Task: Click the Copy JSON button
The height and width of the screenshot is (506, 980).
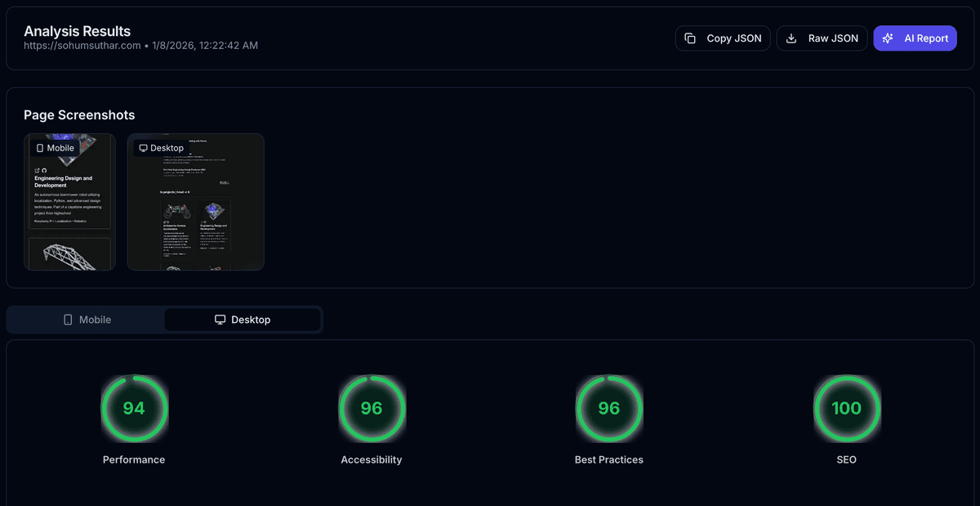Action: pos(722,38)
